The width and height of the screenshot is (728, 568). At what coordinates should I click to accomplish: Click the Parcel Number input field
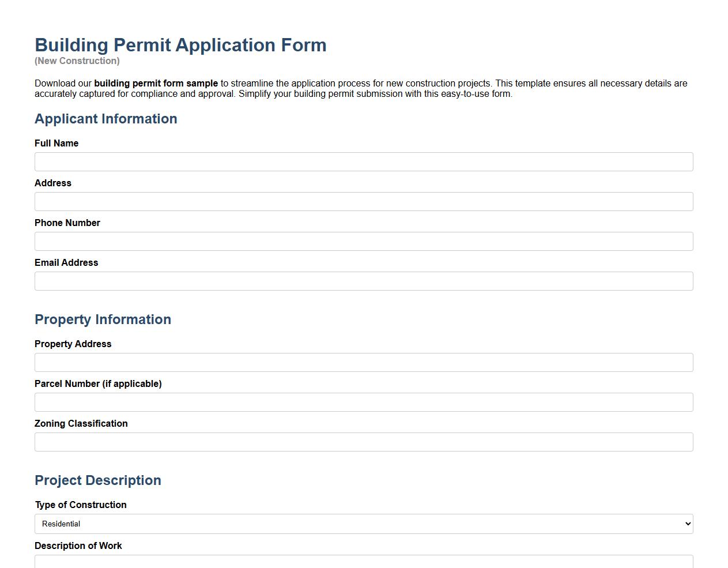pos(364,402)
